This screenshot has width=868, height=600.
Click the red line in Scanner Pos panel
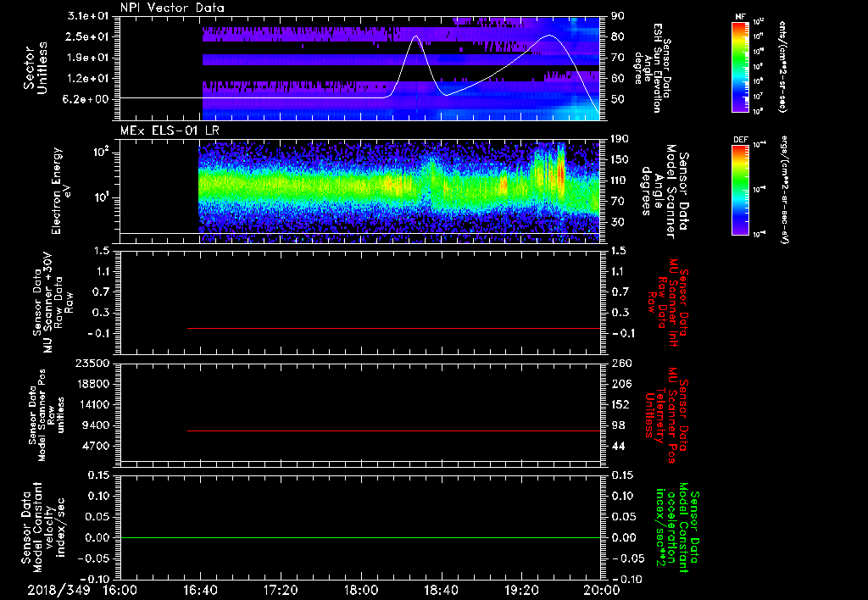(x=393, y=431)
